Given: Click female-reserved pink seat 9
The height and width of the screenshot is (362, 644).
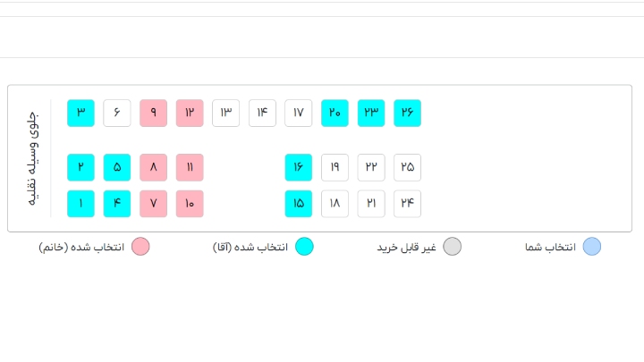Looking at the screenshot, I should (x=154, y=114).
